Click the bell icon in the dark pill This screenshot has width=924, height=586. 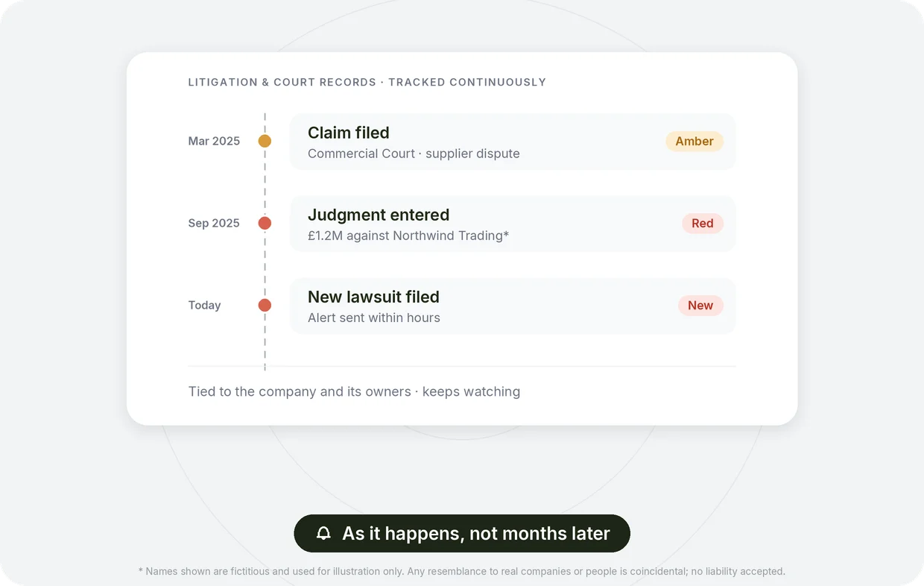click(x=323, y=533)
